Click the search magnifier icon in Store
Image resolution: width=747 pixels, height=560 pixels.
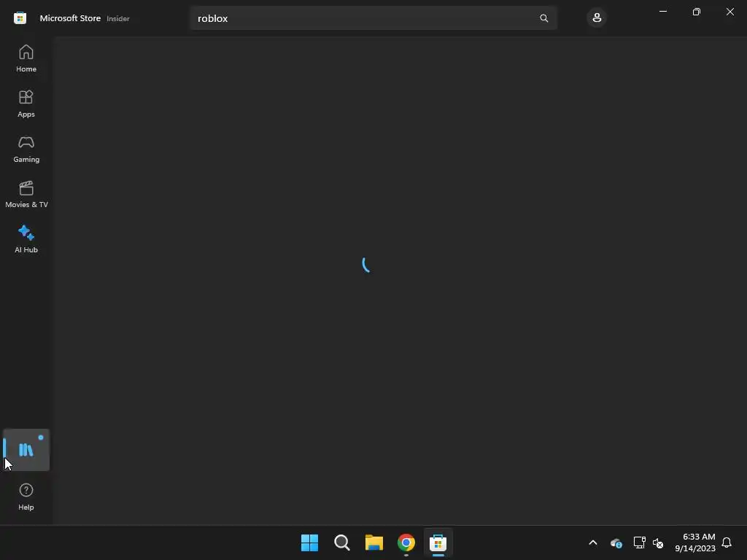pyautogui.click(x=544, y=18)
